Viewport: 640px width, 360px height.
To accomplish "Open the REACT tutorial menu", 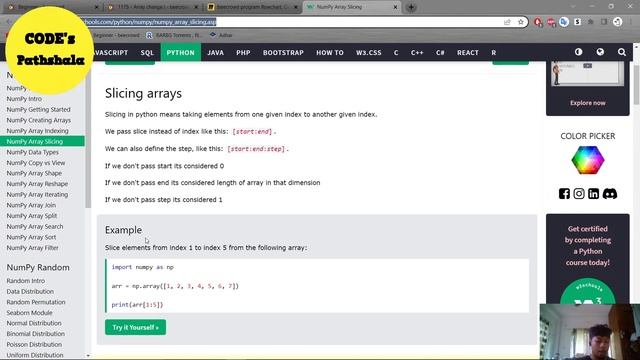I will pos(468,53).
